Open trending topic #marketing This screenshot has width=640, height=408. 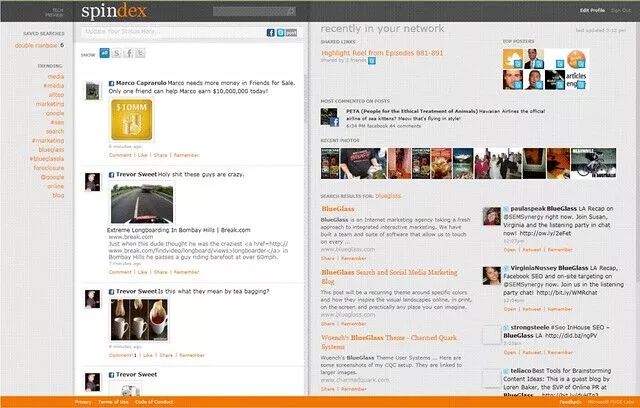point(48,140)
